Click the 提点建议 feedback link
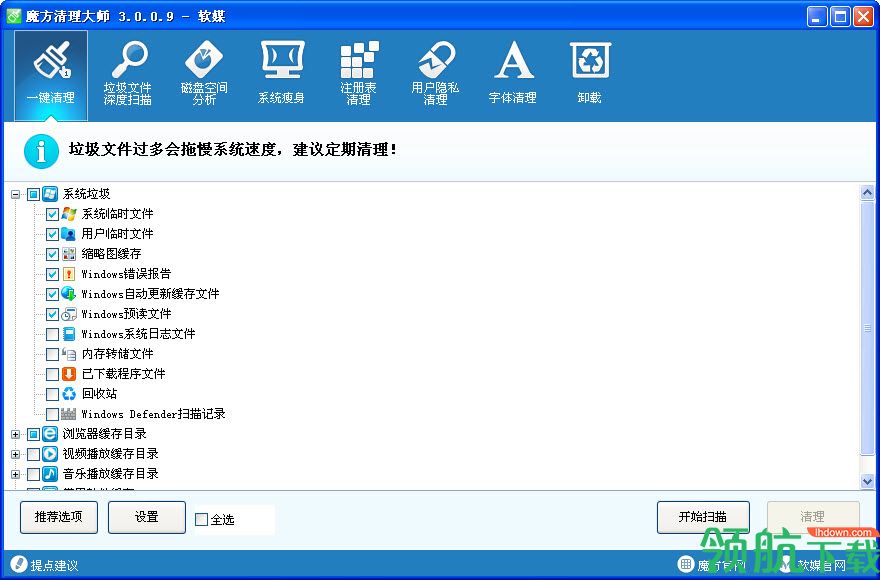 [54, 565]
